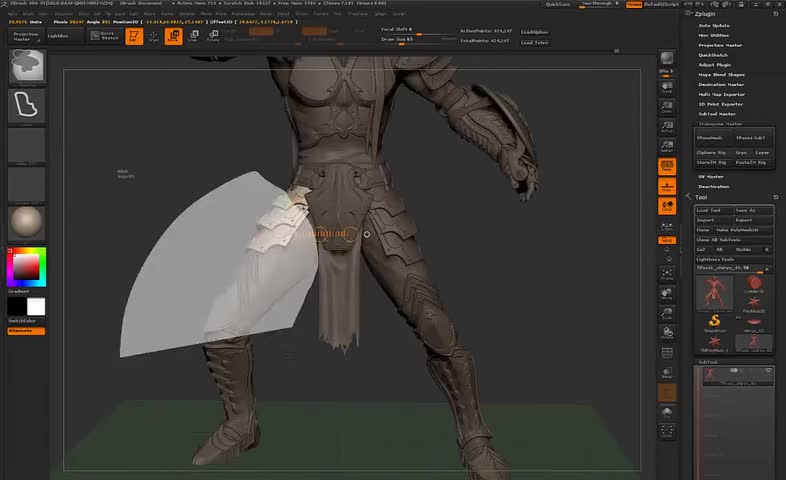Click the AAHalf icon

click(667, 146)
